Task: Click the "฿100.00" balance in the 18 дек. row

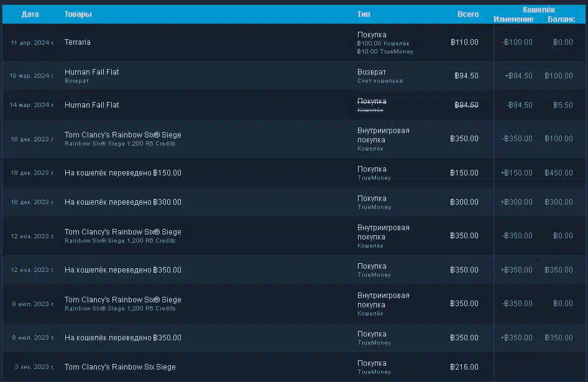Action: [559, 139]
